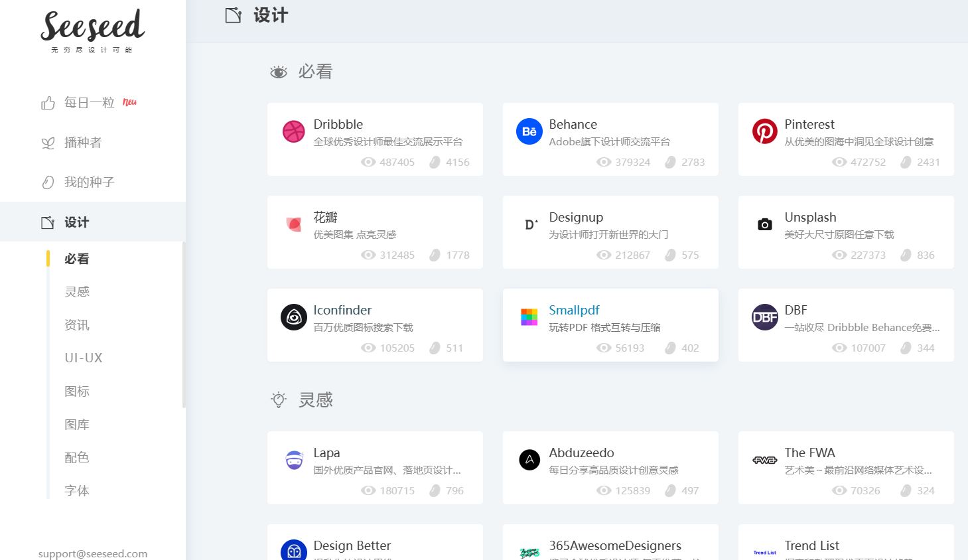Click the DBF round logo icon
This screenshot has height=560, width=968.
click(x=764, y=317)
